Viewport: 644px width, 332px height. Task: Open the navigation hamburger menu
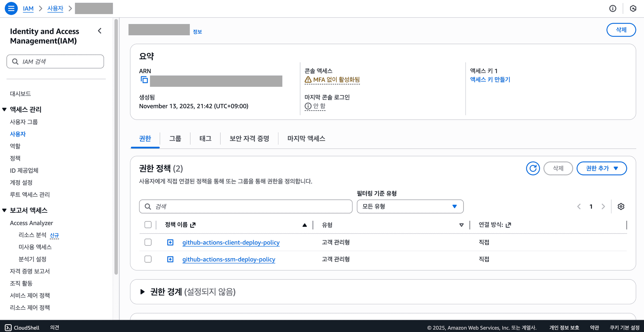[11, 8]
